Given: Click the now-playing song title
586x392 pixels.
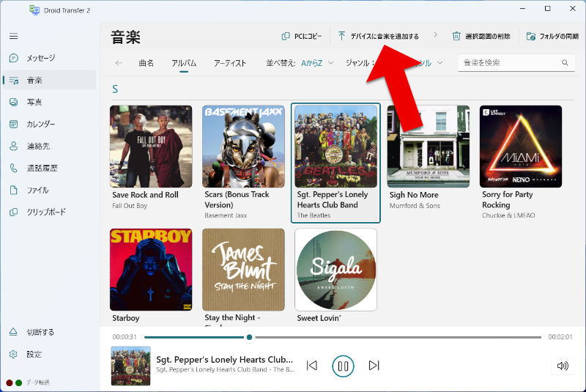Looking at the screenshot, I should (x=224, y=360).
